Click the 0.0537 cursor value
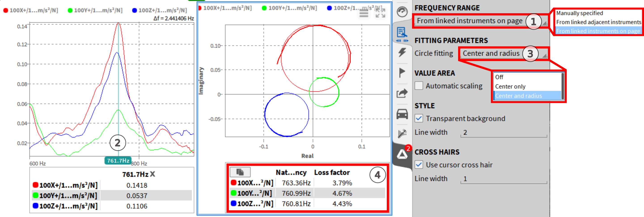Viewport: 644px width, 217px height. pyautogui.click(x=137, y=196)
